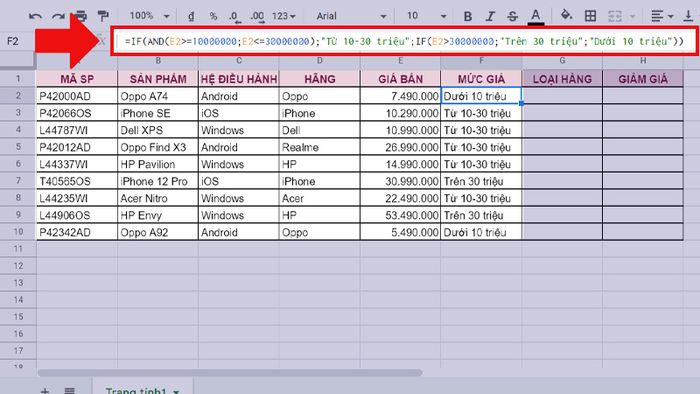Click the Fill color bucket icon
700x394 pixels.
click(566, 15)
